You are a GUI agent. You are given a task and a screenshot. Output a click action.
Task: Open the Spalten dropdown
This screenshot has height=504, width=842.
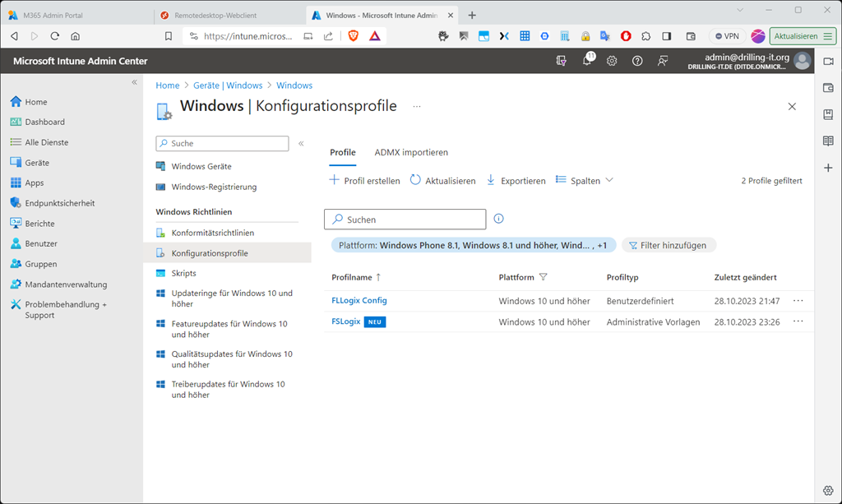[584, 180]
